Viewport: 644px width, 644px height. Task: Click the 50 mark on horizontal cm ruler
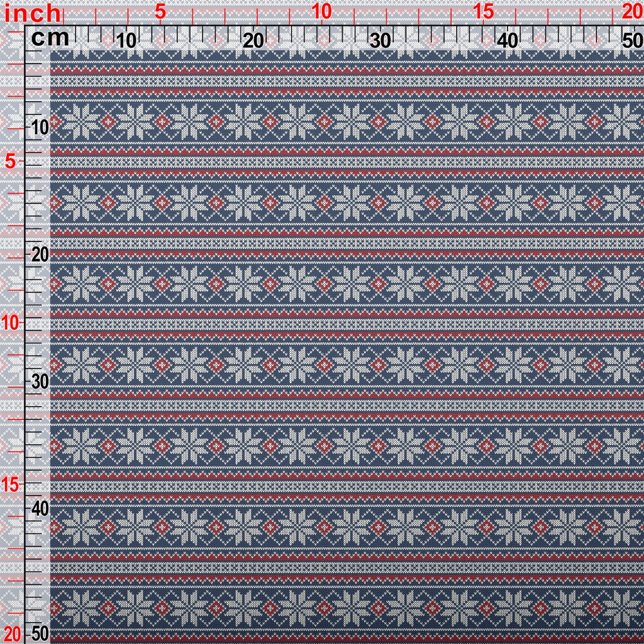pos(630,41)
